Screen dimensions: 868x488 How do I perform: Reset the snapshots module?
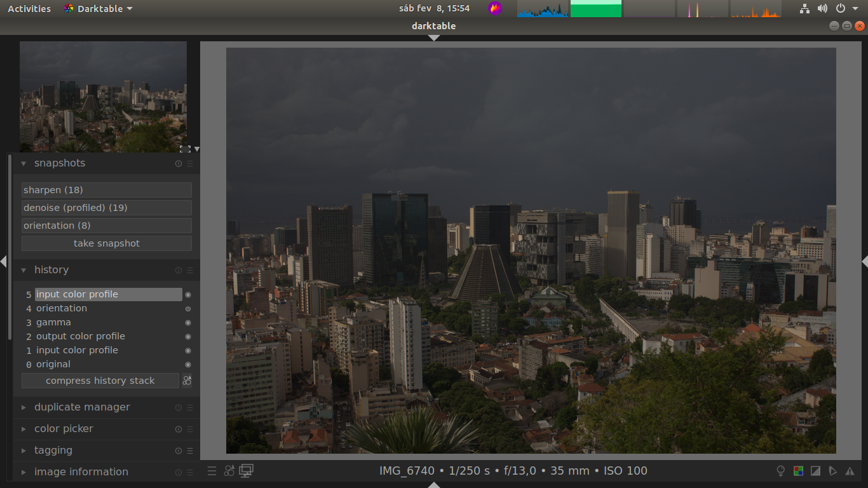click(179, 163)
